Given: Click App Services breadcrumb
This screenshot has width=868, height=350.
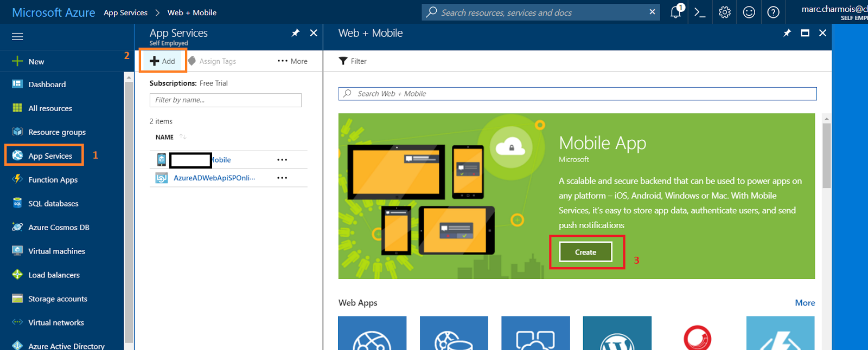Looking at the screenshot, I should click(x=125, y=12).
